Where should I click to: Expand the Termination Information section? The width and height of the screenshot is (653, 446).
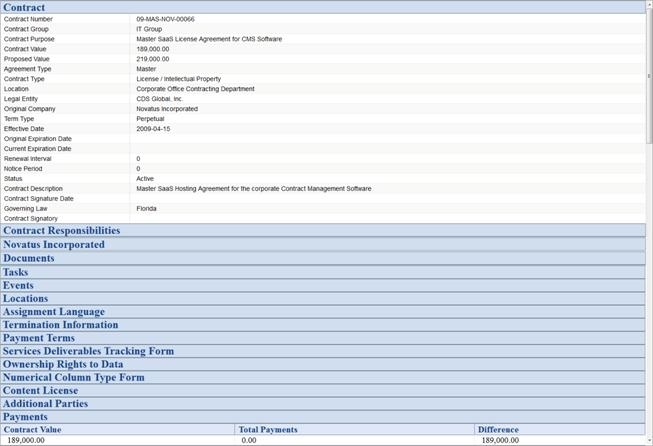[x=323, y=325]
